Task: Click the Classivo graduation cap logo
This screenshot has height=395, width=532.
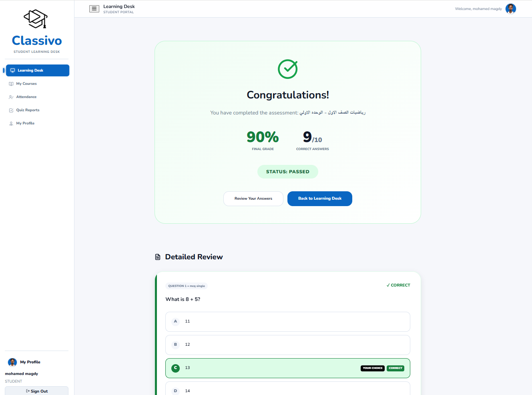Action: click(36, 19)
